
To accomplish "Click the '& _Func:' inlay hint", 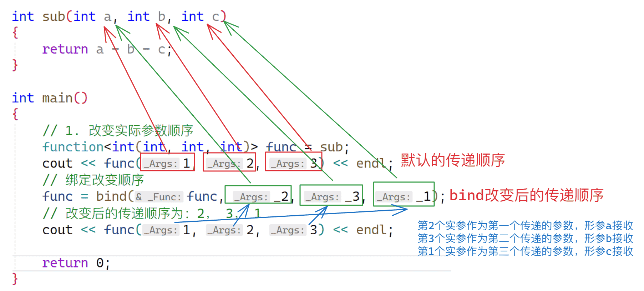I will (159, 197).
